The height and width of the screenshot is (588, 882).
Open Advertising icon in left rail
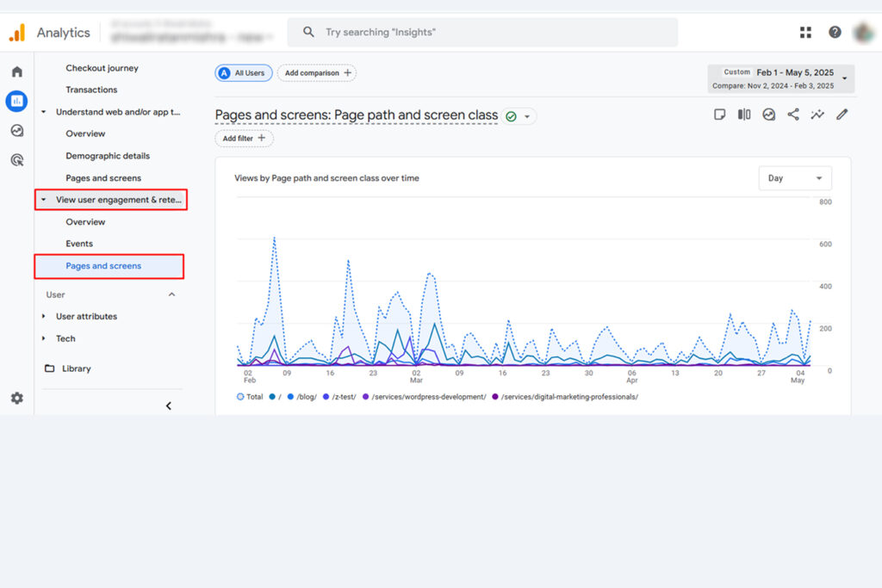pos(17,160)
